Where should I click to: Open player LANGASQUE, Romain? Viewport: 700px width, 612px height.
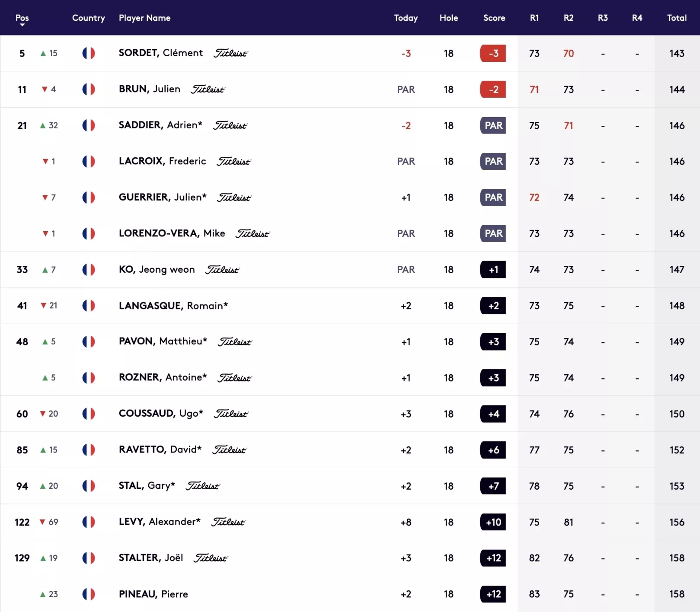[x=173, y=306]
